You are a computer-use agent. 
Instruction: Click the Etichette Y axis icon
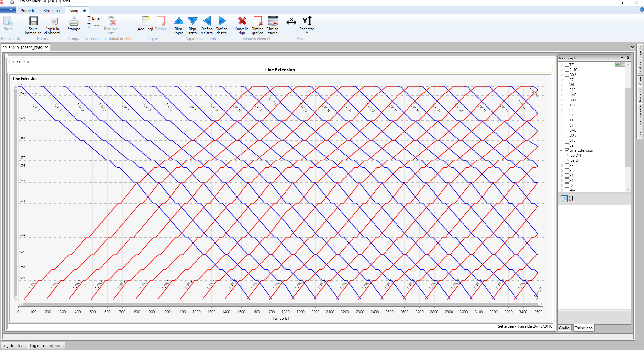[x=307, y=21]
